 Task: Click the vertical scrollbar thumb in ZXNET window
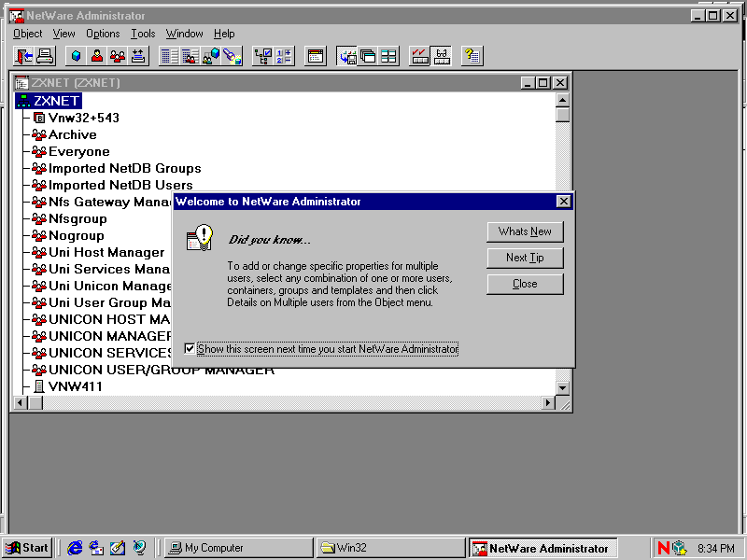coord(563,115)
